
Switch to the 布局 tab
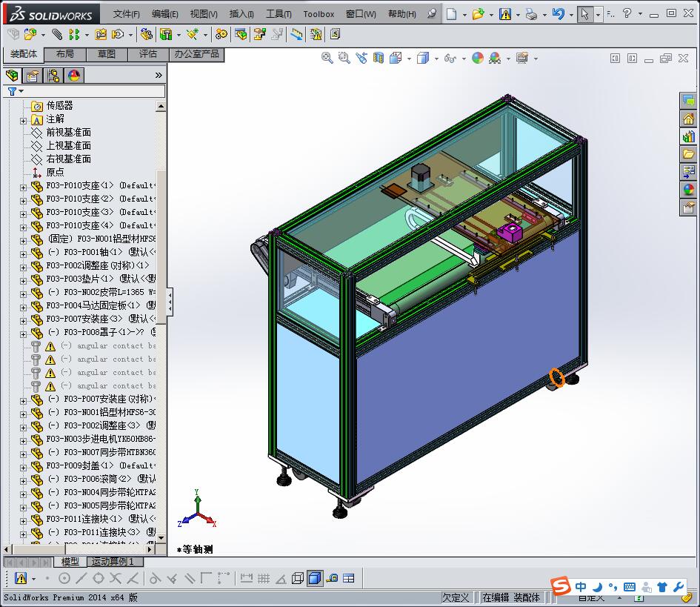tap(65, 54)
